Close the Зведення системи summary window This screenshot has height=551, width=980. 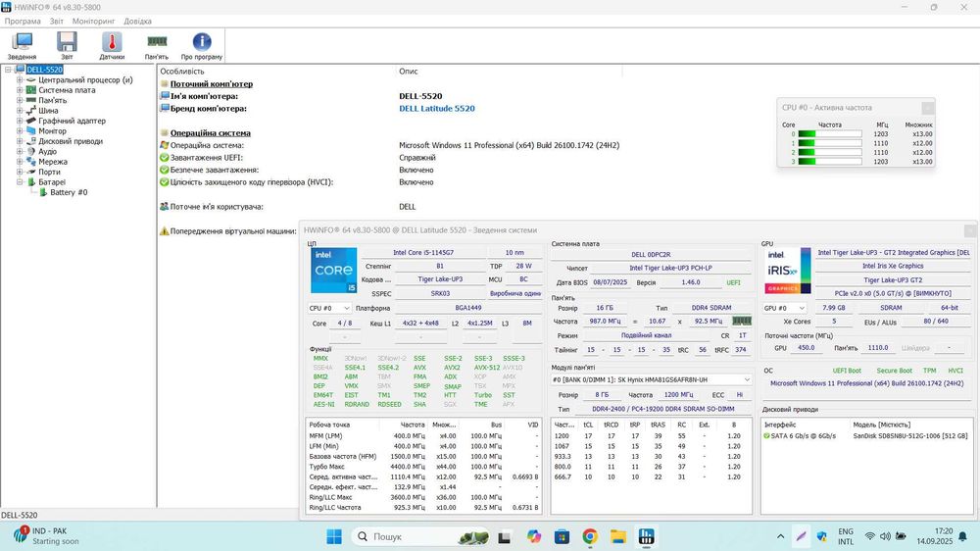coord(970,230)
